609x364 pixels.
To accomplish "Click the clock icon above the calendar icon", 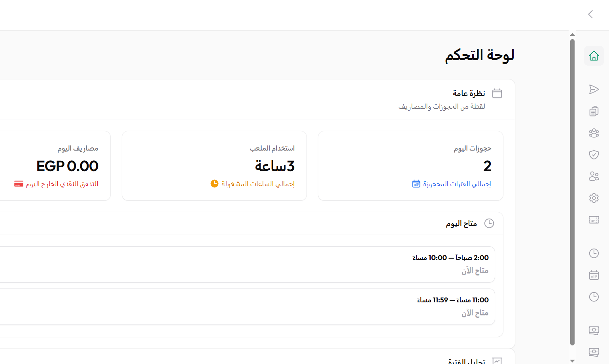I will [x=594, y=253].
